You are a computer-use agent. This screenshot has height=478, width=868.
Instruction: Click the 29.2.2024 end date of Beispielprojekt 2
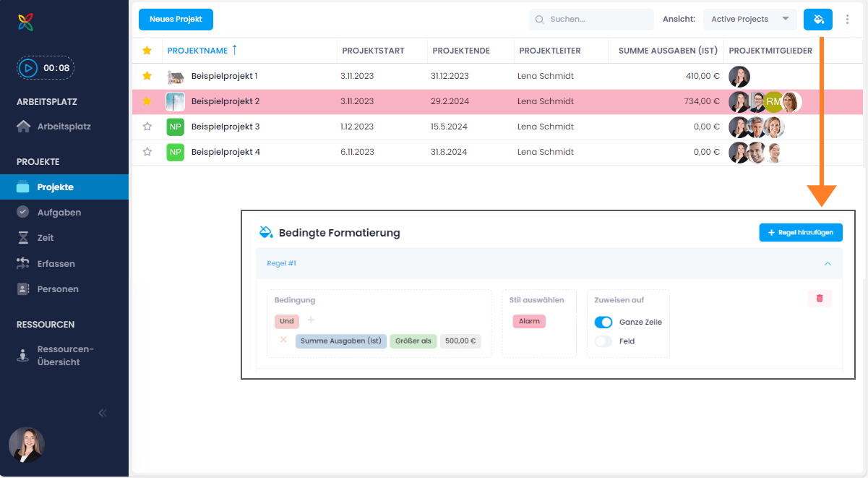coord(450,101)
